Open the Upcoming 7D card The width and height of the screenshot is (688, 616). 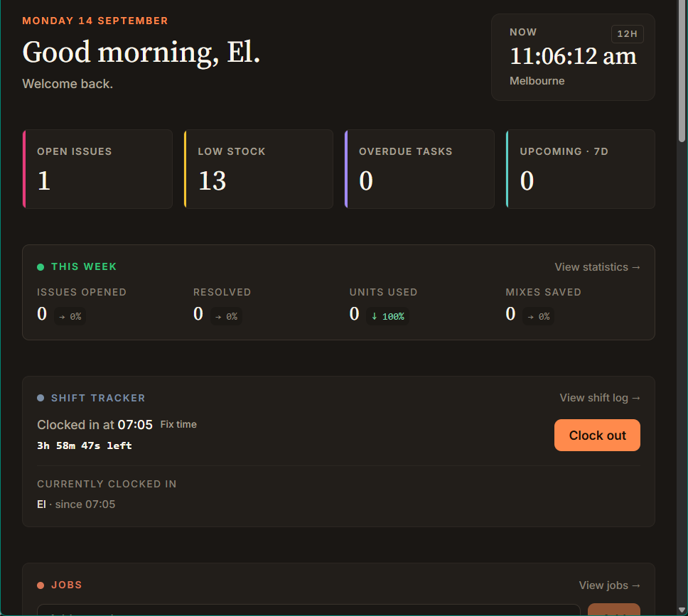pyautogui.click(x=581, y=169)
